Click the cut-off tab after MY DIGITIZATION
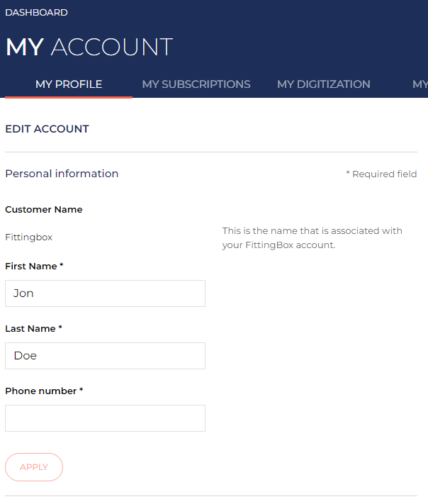Screen dimensions: 428x504 [419, 84]
